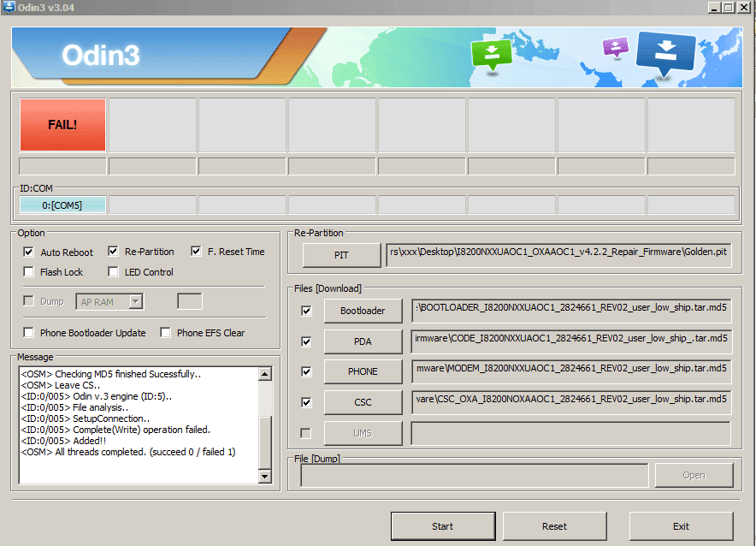Maximize the Odin3 window
756x546 pixels.
(729, 7)
